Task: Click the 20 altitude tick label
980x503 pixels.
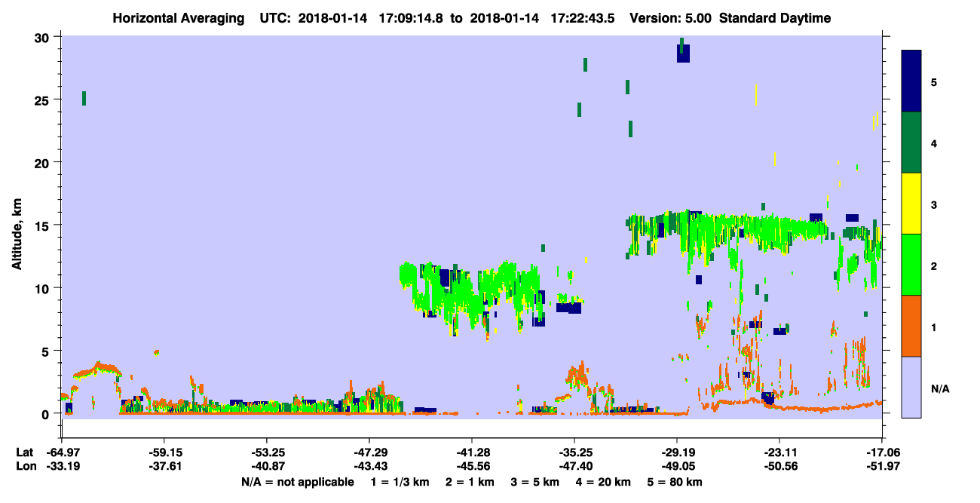Action: pyautogui.click(x=44, y=163)
